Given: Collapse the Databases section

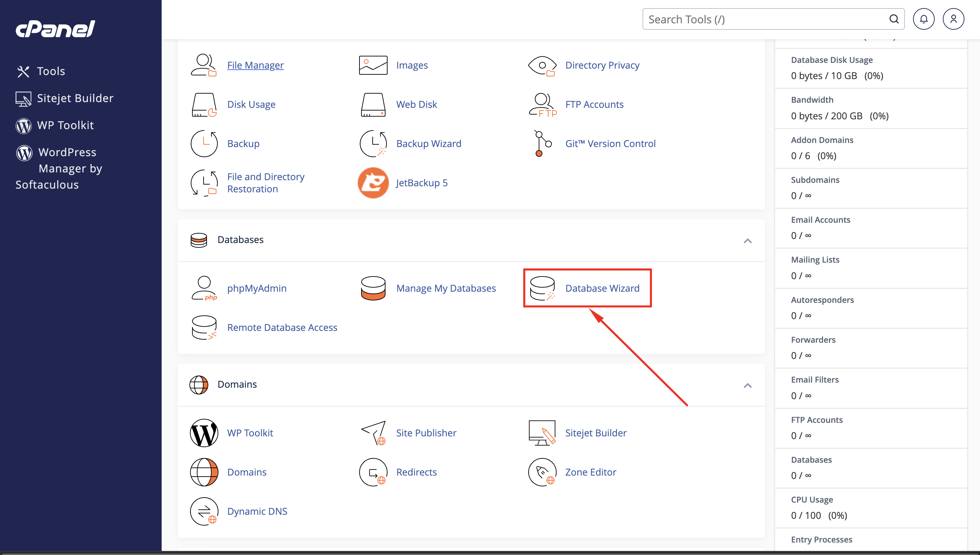Looking at the screenshot, I should (x=747, y=241).
